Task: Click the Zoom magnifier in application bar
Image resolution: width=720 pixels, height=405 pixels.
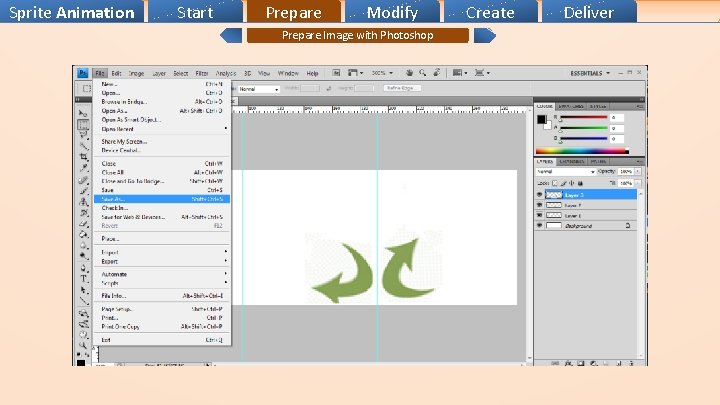Action: [x=422, y=73]
